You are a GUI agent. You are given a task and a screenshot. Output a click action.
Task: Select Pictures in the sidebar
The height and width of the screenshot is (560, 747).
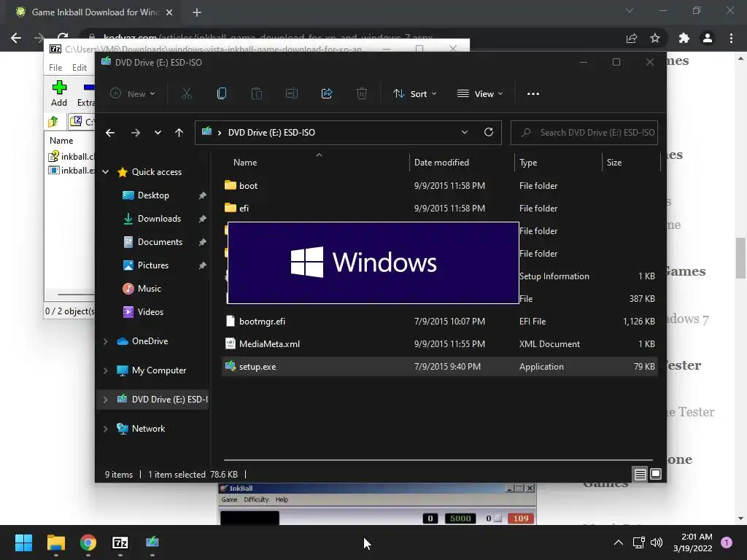pos(153,265)
